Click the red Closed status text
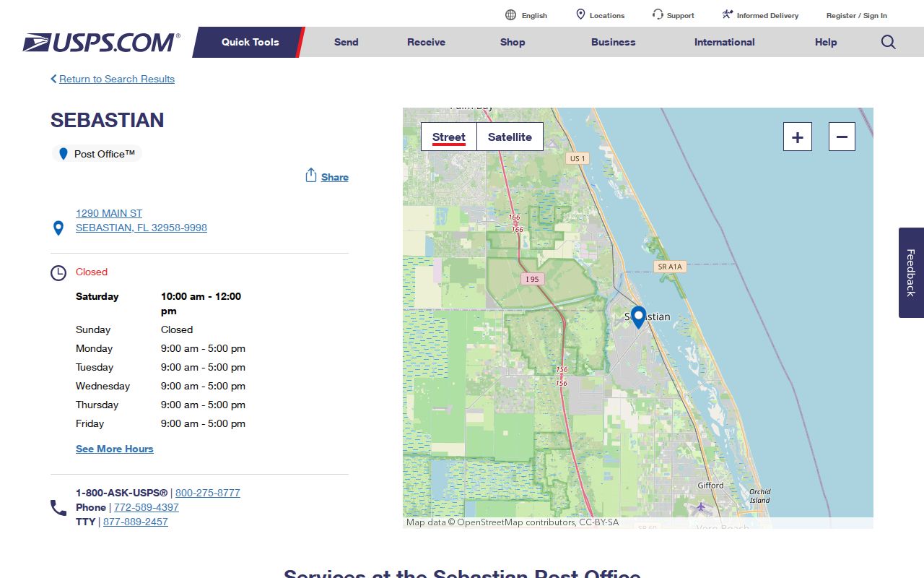 tap(92, 272)
